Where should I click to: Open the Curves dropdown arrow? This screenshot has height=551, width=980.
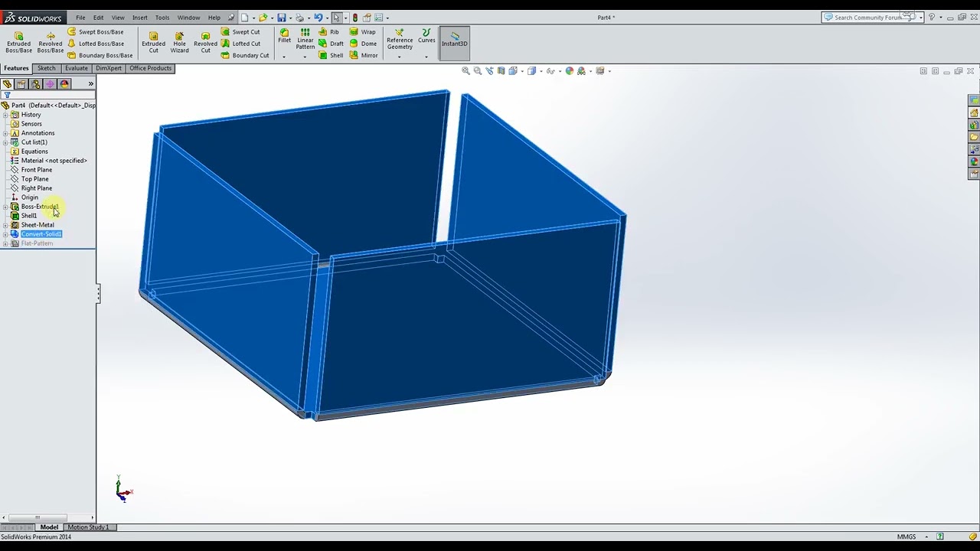coord(426,56)
